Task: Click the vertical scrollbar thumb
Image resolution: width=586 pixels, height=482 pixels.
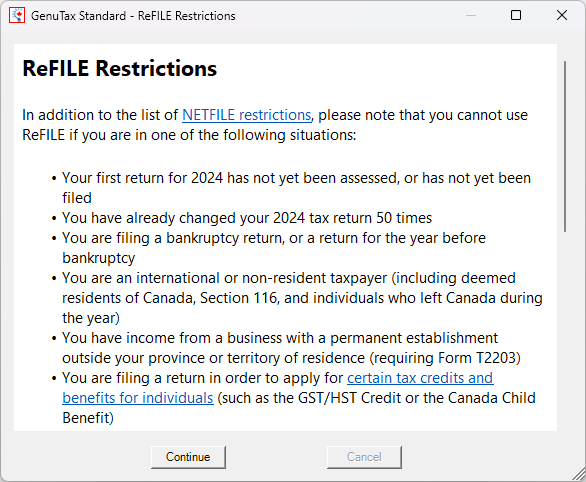Action: 565,146
